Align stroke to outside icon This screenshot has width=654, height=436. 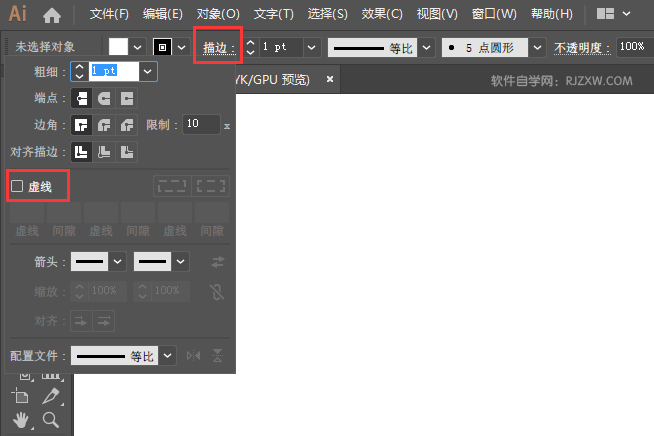coord(127,152)
